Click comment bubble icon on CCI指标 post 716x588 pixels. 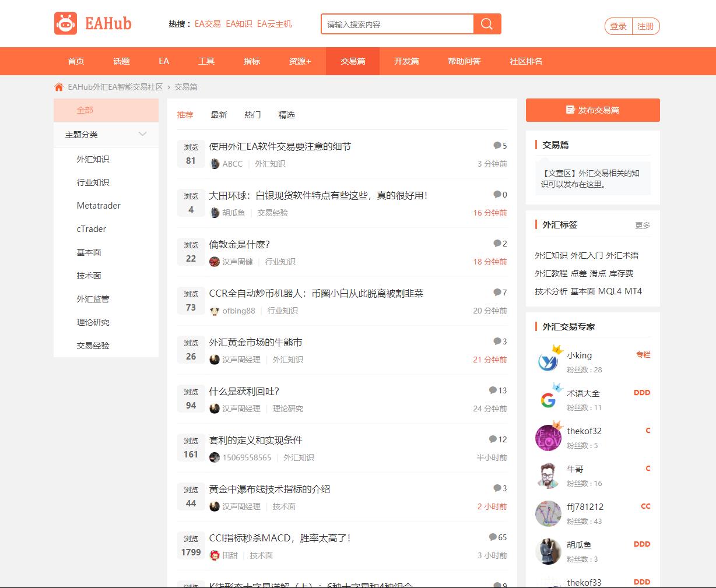tap(493, 537)
